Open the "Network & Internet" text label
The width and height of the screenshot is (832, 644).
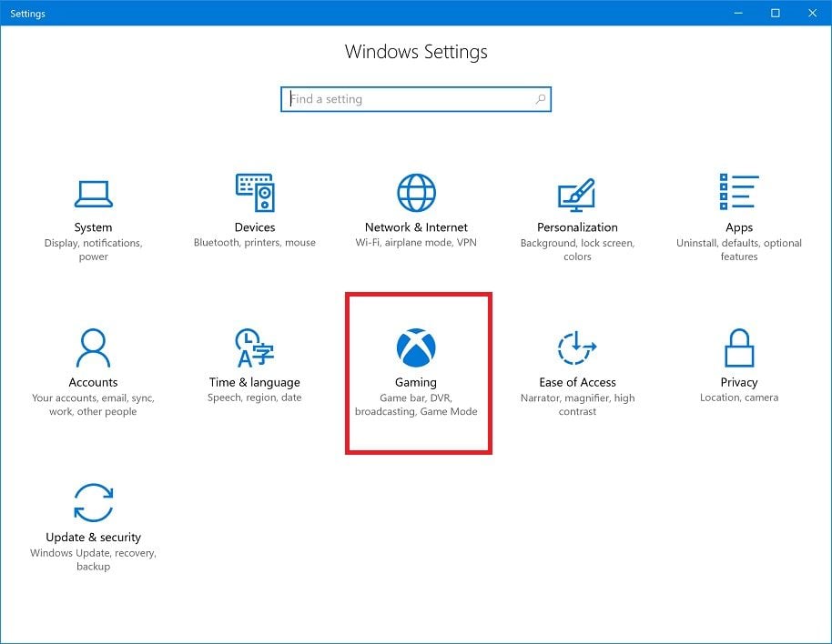coord(416,227)
